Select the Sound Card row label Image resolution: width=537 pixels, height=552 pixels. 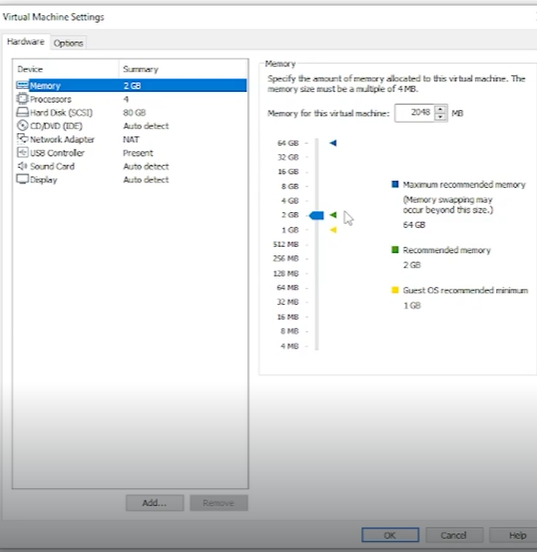(x=52, y=166)
